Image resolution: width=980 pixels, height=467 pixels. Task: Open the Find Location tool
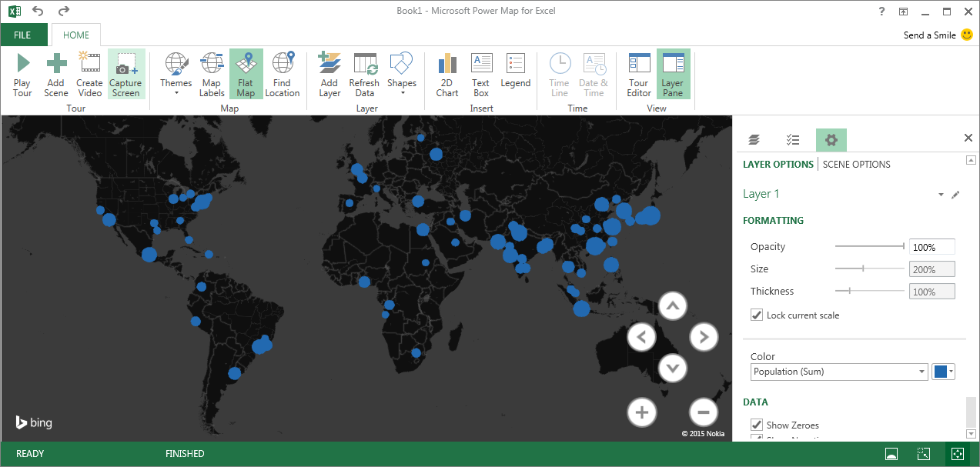point(283,75)
